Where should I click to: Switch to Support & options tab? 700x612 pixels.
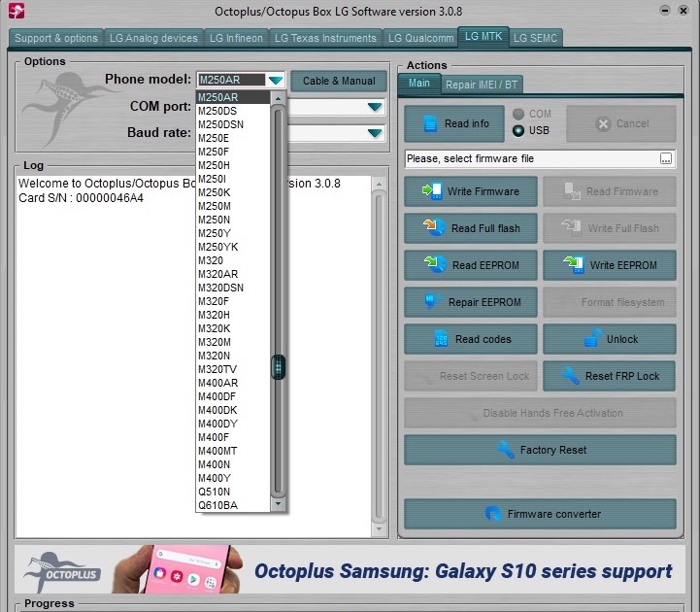pyautogui.click(x=55, y=38)
